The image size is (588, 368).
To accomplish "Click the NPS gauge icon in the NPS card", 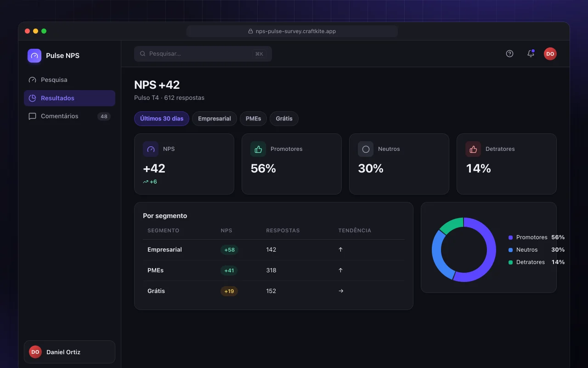I will pos(151,149).
